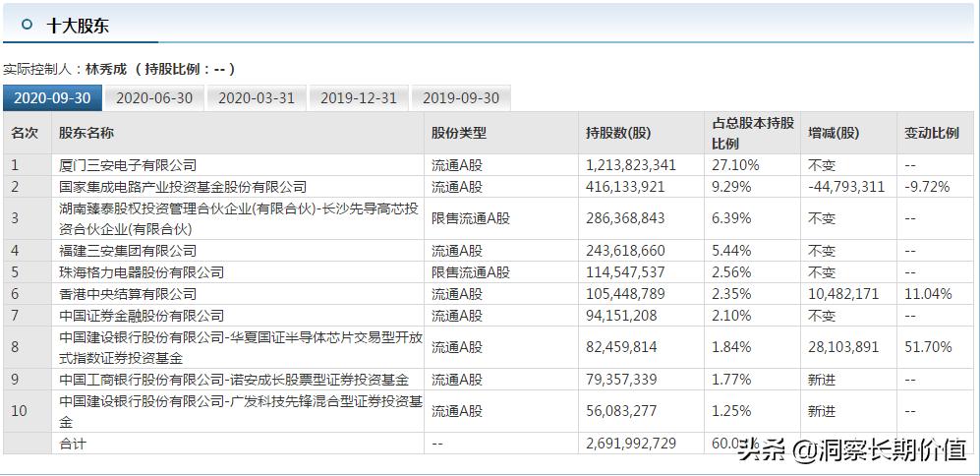Click 不变 in the 厦门三安电子 row
980x476 pixels.
[x=821, y=165]
